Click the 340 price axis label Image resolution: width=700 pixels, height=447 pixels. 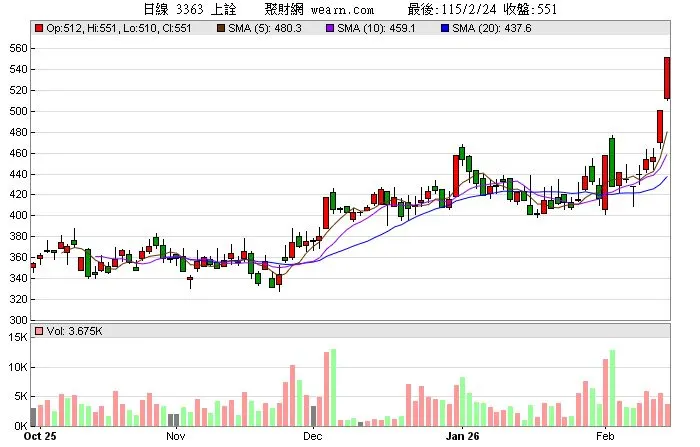18,278
